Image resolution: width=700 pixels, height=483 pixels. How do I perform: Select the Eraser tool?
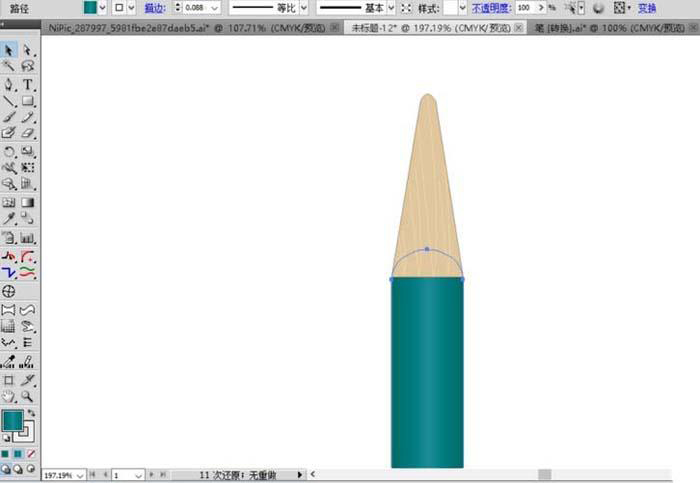(28, 133)
